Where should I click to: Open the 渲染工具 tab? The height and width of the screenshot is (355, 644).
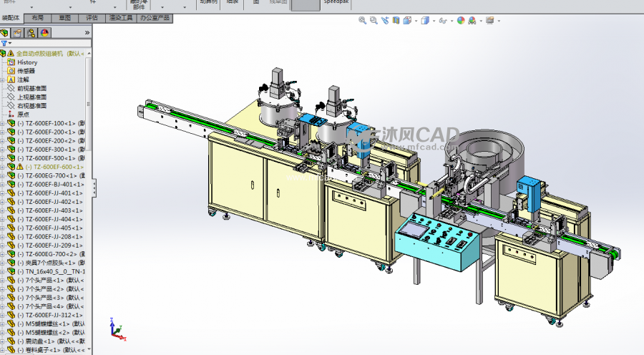pos(120,17)
